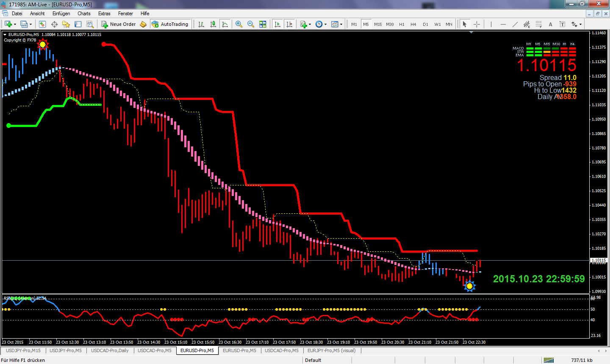The image size is (610, 364).
Task: Pick the trendline drawing tool
Action: (x=515, y=24)
